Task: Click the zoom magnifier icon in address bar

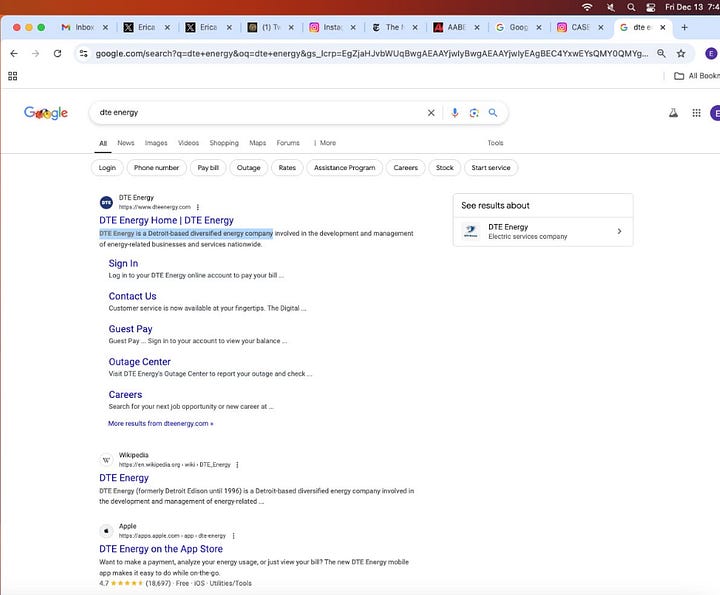Action: coord(661,54)
